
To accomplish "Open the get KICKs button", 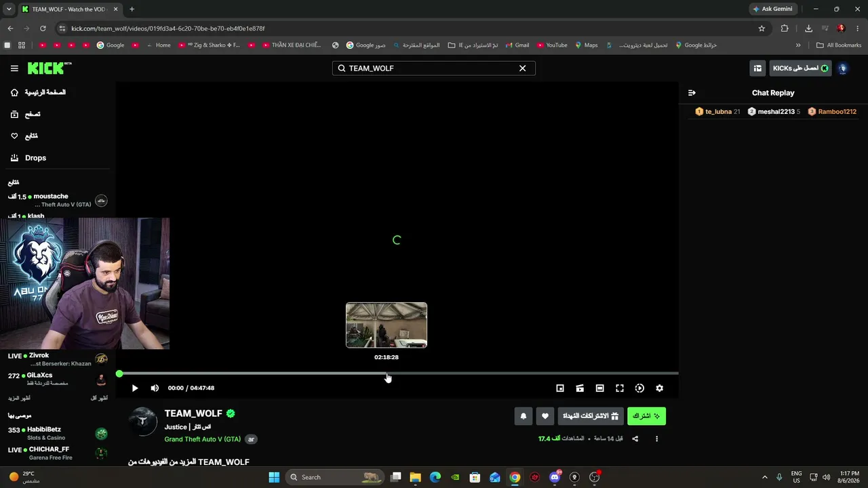I will pos(800,68).
